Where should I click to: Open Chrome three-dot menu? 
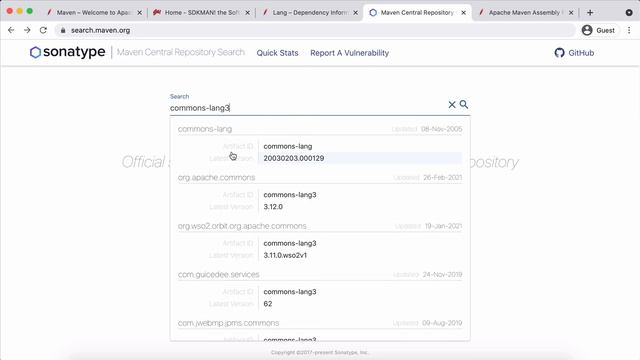(x=629, y=30)
